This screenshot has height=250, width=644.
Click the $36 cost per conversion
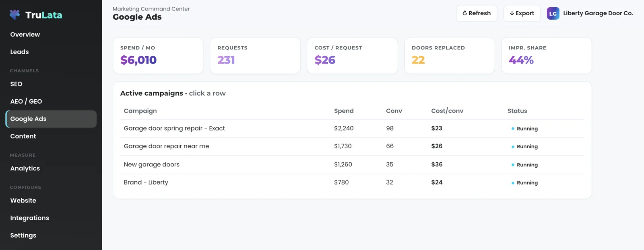pyautogui.click(x=437, y=164)
